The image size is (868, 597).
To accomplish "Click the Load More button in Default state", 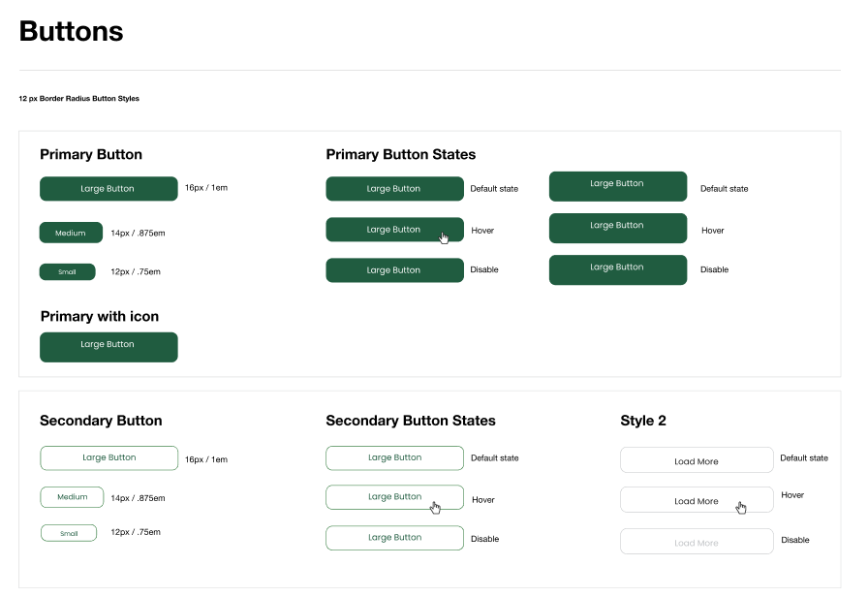I will tap(696, 460).
